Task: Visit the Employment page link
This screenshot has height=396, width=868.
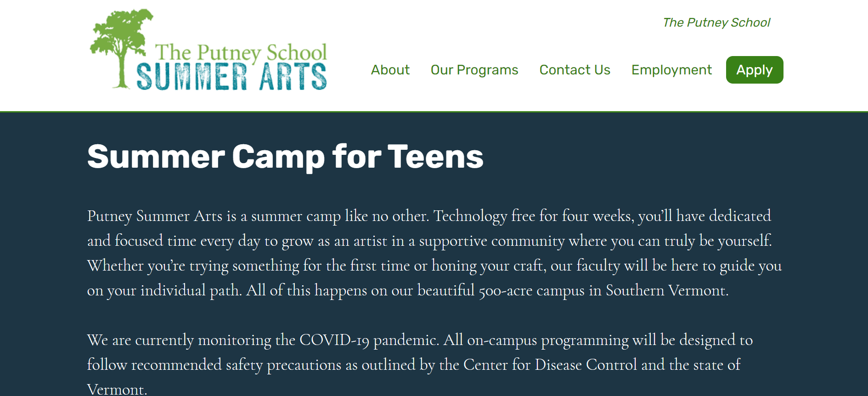Action: point(671,70)
